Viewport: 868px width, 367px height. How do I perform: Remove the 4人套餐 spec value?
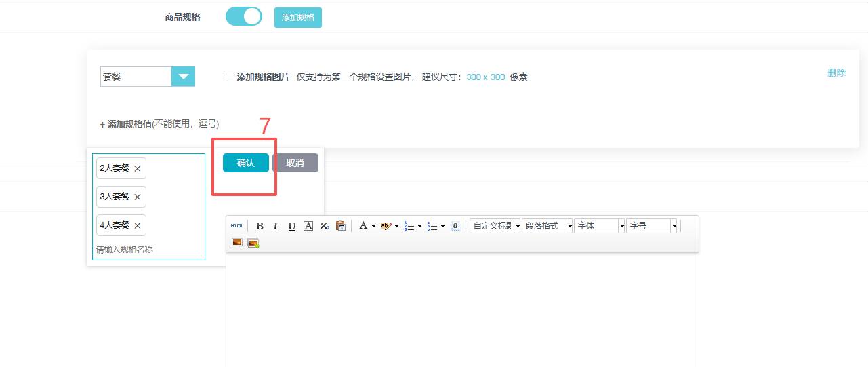pos(138,225)
